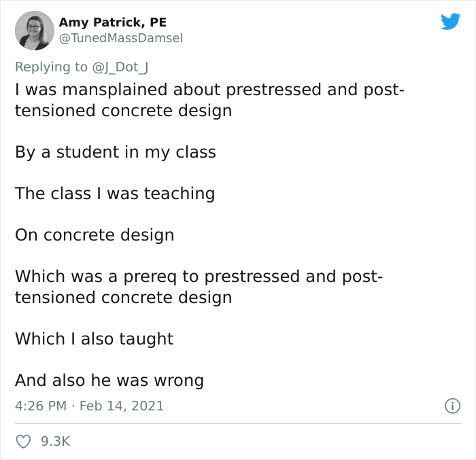The image size is (476, 460).
Task: Click the Twitter bird logo
Action: (x=450, y=22)
